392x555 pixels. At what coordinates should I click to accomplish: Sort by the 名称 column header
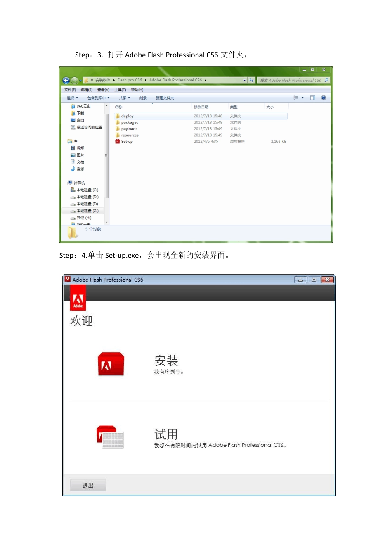(118, 107)
